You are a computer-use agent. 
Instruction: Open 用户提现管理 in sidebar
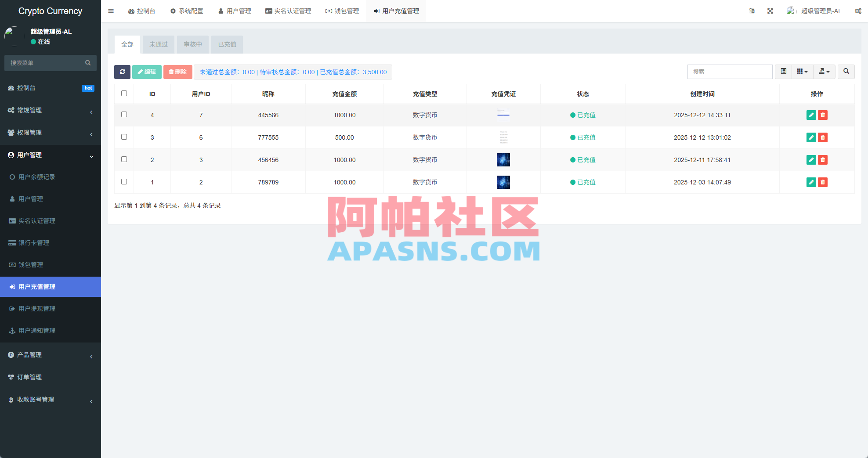tap(51, 309)
